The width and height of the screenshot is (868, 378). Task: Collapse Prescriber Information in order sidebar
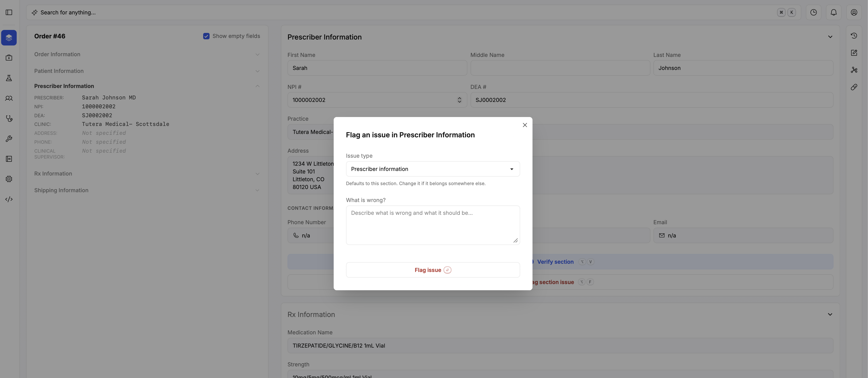click(x=147, y=86)
